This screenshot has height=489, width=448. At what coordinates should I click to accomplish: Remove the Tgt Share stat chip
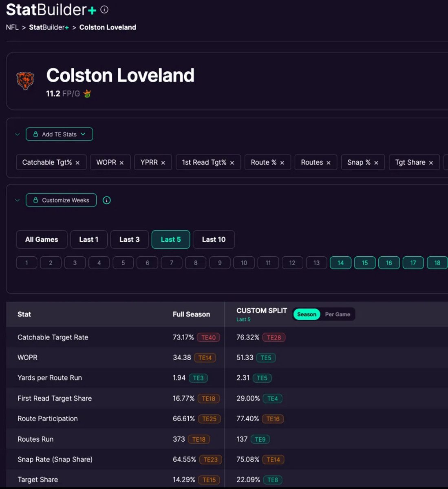point(431,163)
